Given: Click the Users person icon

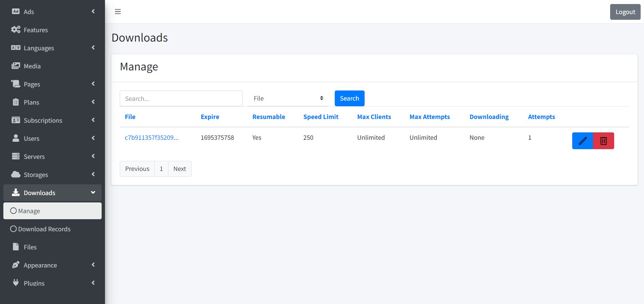Looking at the screenshot, I should pyautogui.click(x=16, y=138).
